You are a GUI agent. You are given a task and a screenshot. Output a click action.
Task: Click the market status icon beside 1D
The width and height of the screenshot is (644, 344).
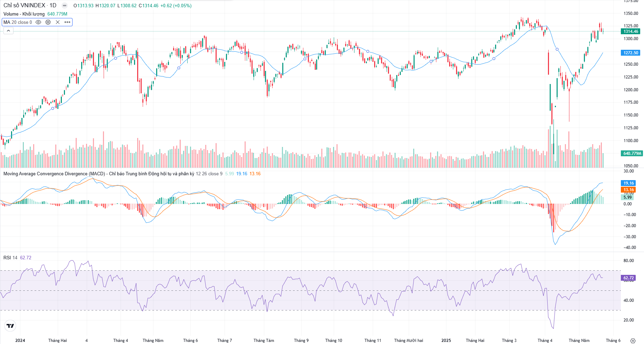click(65, 6)
